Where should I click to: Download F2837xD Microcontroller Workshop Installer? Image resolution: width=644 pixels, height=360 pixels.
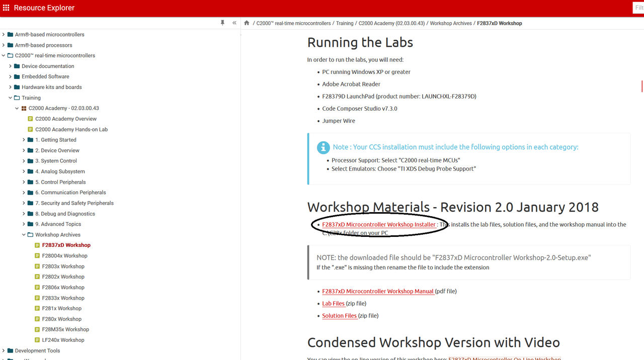[379, 225]
